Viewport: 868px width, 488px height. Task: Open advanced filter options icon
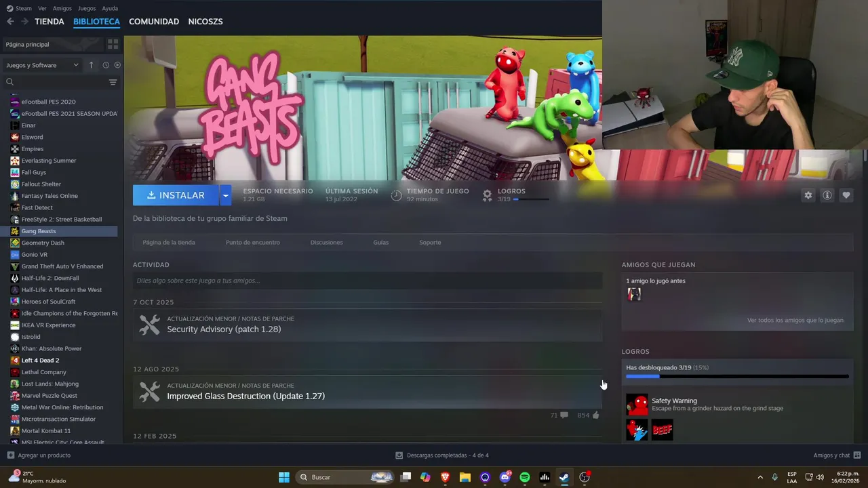tap(113, 82)
